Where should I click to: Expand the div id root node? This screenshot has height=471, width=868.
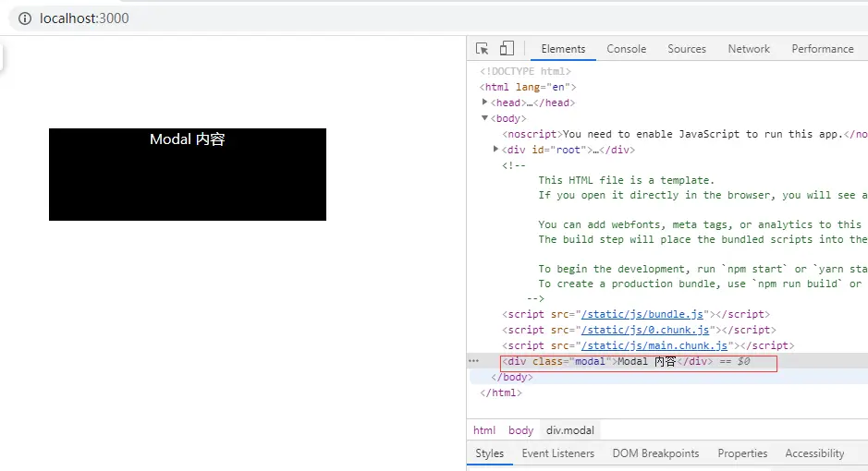(x=495, y=150)
